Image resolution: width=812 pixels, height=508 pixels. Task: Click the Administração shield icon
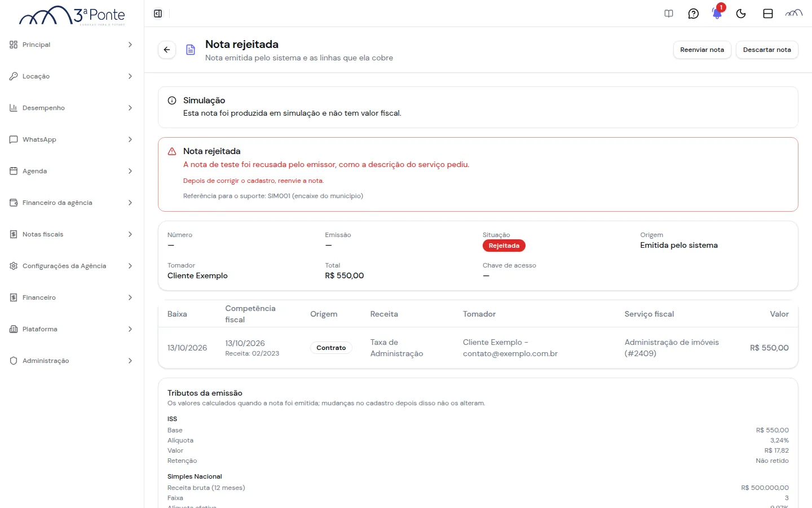(x=14, y=361)
